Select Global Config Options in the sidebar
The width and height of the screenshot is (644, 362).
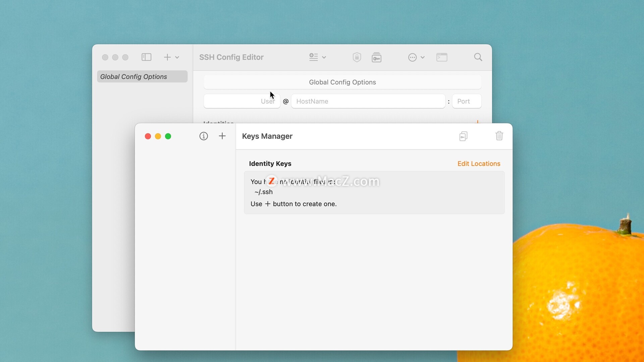(142, 76)
